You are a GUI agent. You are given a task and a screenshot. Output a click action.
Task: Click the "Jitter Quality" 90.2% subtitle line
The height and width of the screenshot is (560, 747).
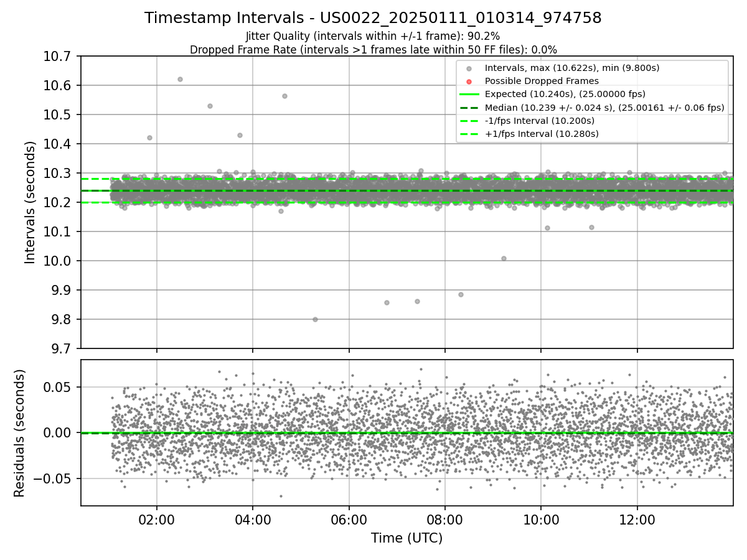point(373,36)
